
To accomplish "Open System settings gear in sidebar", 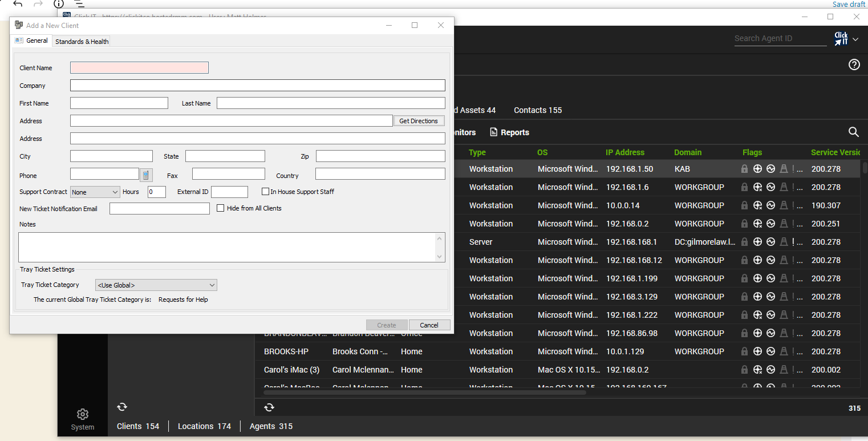I will (83, 414).
